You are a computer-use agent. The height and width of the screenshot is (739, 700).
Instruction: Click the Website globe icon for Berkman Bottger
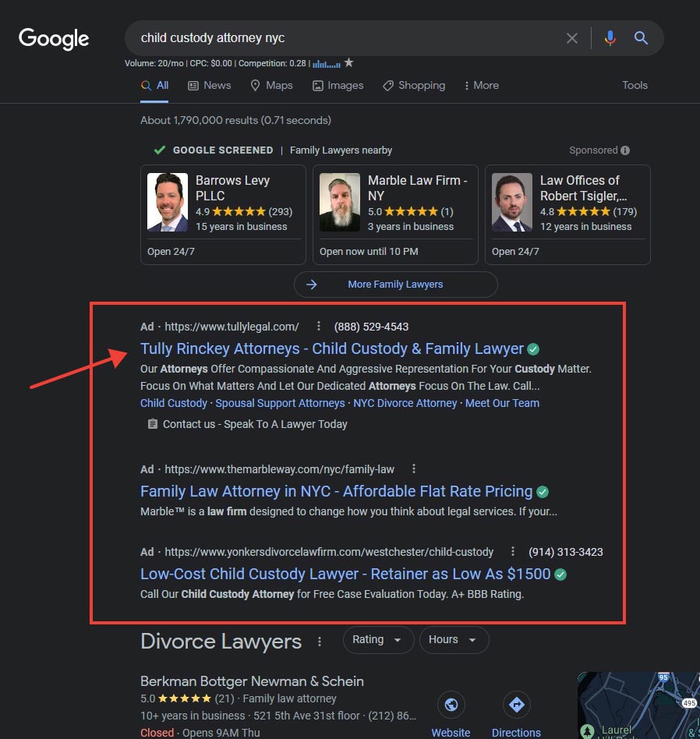point(451,705)
